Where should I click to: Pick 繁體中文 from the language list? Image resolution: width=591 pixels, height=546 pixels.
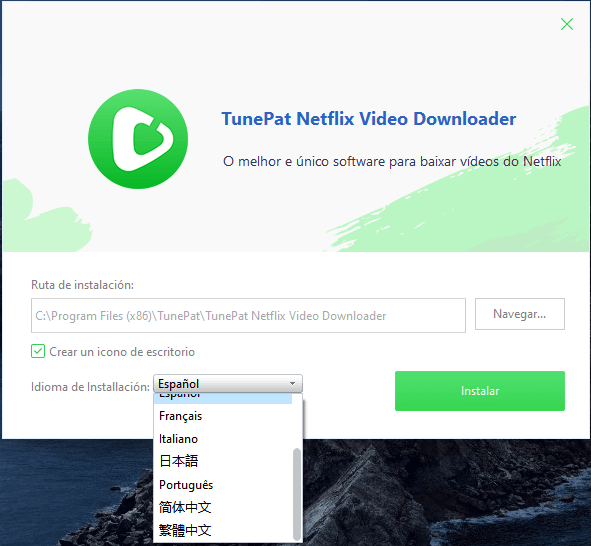tap(223, 530)
